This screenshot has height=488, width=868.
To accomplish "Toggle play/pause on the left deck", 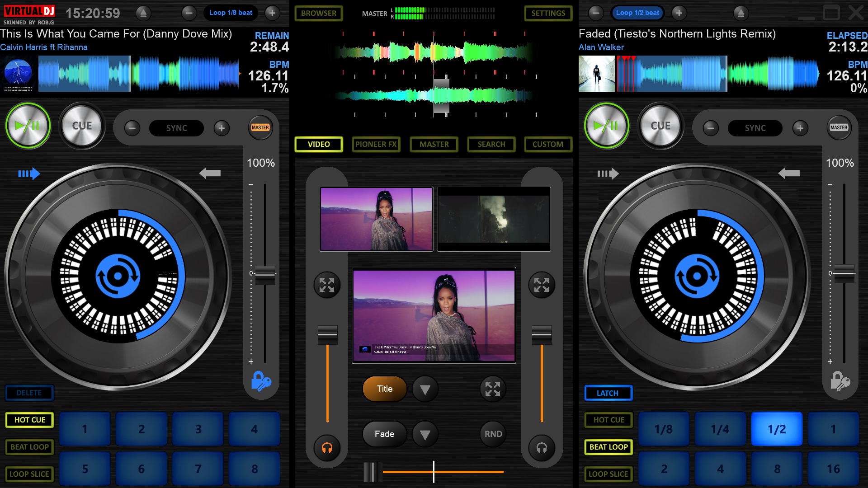I will (x=28, y=126).
